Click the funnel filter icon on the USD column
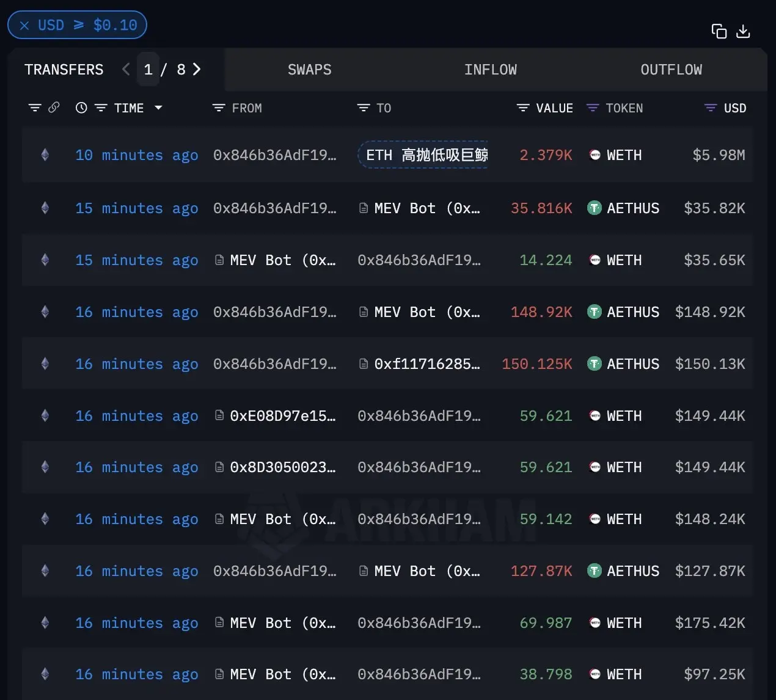 [709, 108]
